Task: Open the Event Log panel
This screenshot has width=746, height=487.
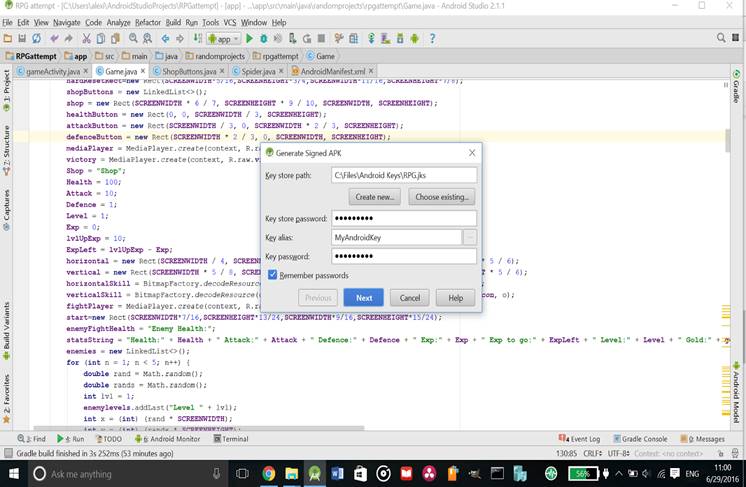Action: pos(579,438)
